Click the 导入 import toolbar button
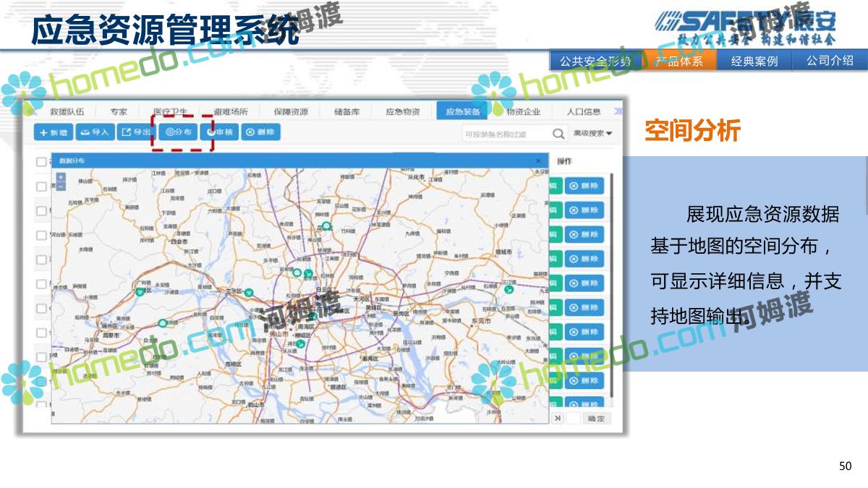This screenshot has height=488, width=868. pos(95,132)
